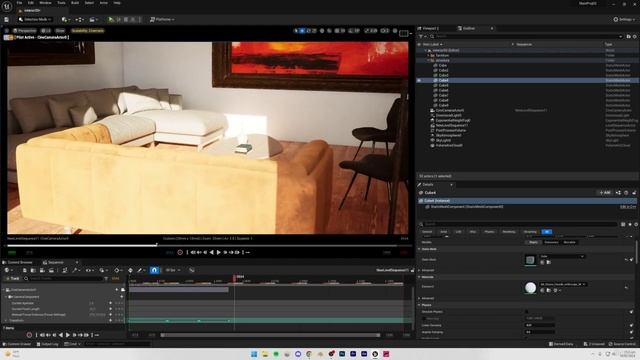The image size is (640, 360).
Task: Click the Sequencer save icon
Action: point(24,270)
